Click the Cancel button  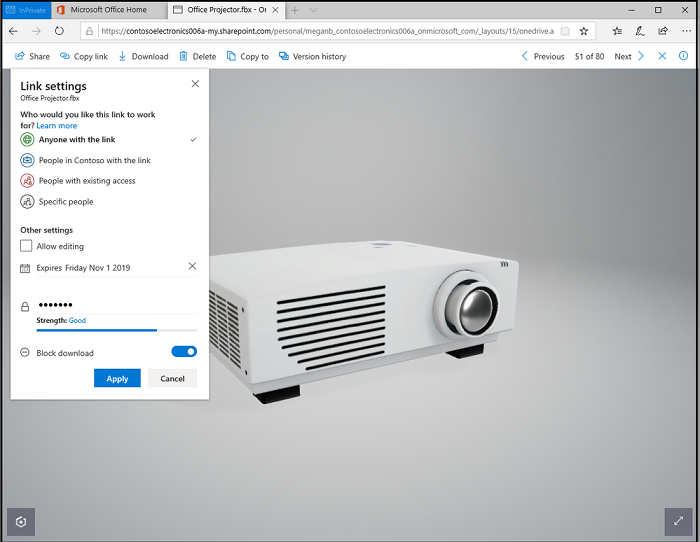pos(172,378)
